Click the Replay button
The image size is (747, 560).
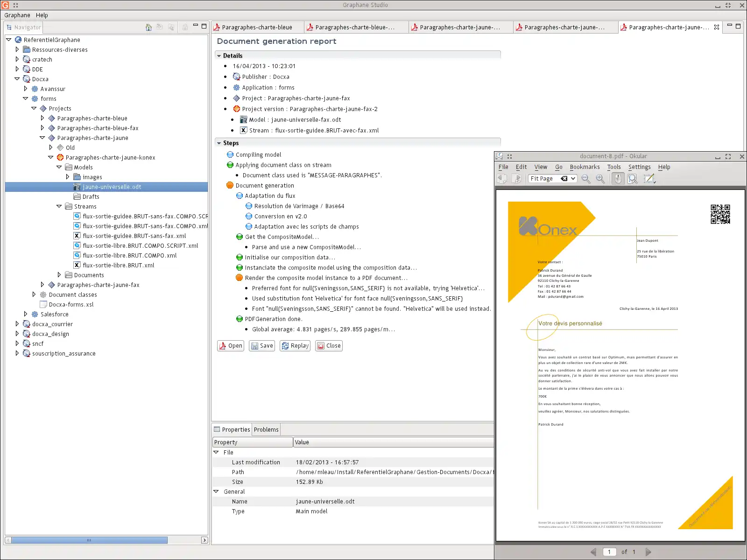click(295, 346)
